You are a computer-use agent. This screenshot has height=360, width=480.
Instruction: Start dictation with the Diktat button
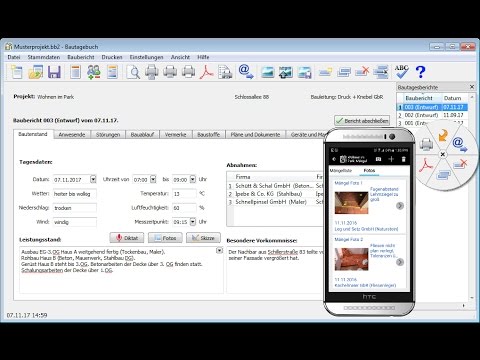coord(127,238)
